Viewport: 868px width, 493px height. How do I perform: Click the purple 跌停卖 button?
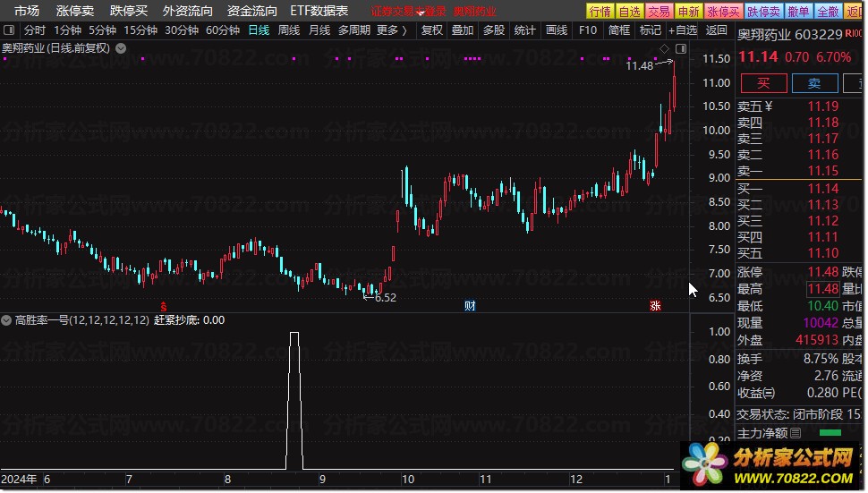763,11
